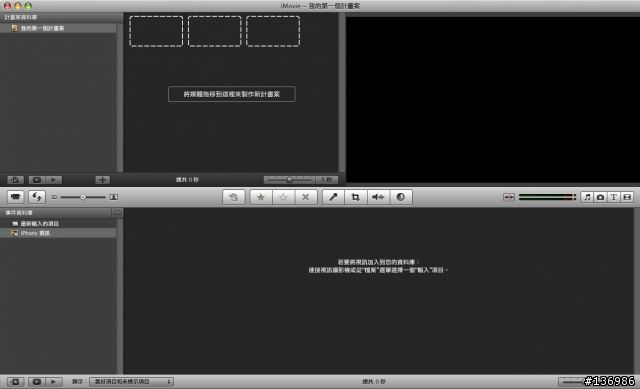Collapse the event library header button
Image resolution: width=640 pixels, height=389 pixels.
coord(117,213)
